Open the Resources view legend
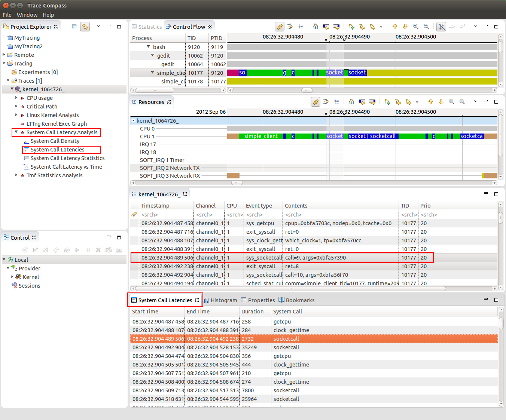The height and width of the screenshot is (420, 506). 336,101
